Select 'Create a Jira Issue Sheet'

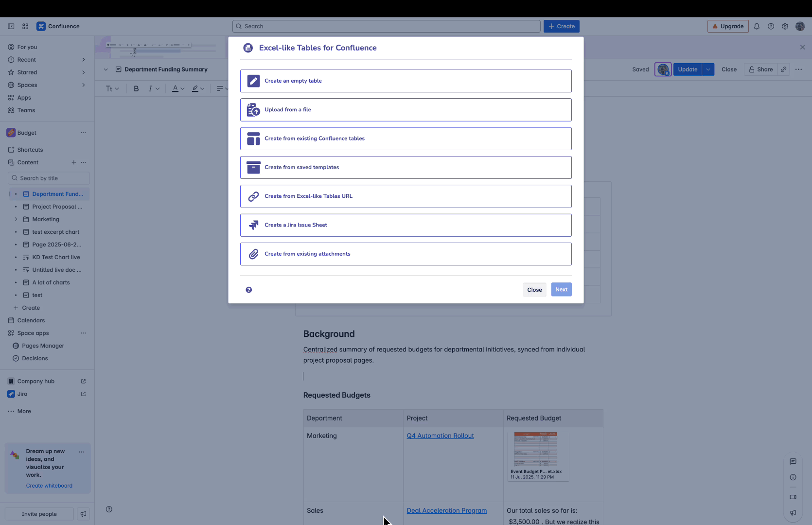[406, 225]
